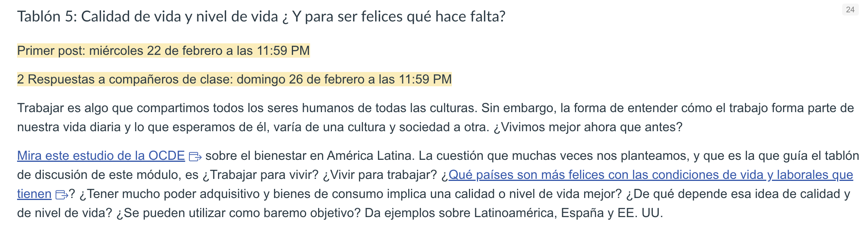The width and height of the screenshot is (868, 231).
Task: Click external-link icon beside OCDE study link
Action: click(x=195, y=157)
